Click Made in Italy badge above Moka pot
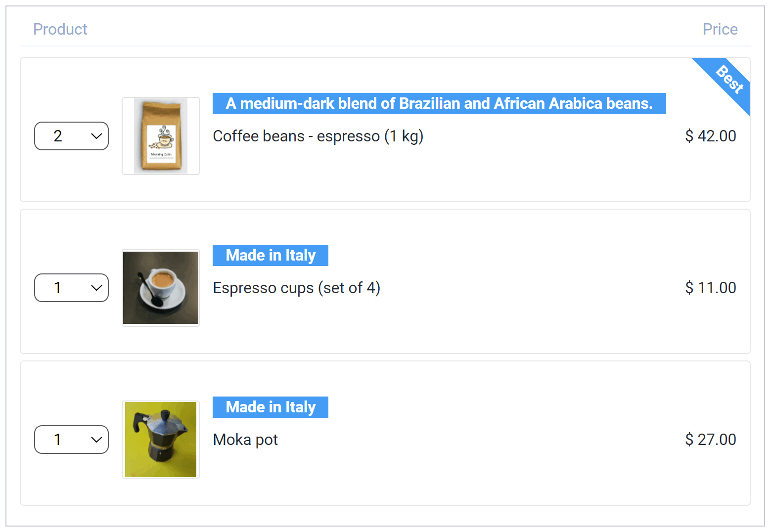This screenshot has width=770, height=532. pos(271,407)
